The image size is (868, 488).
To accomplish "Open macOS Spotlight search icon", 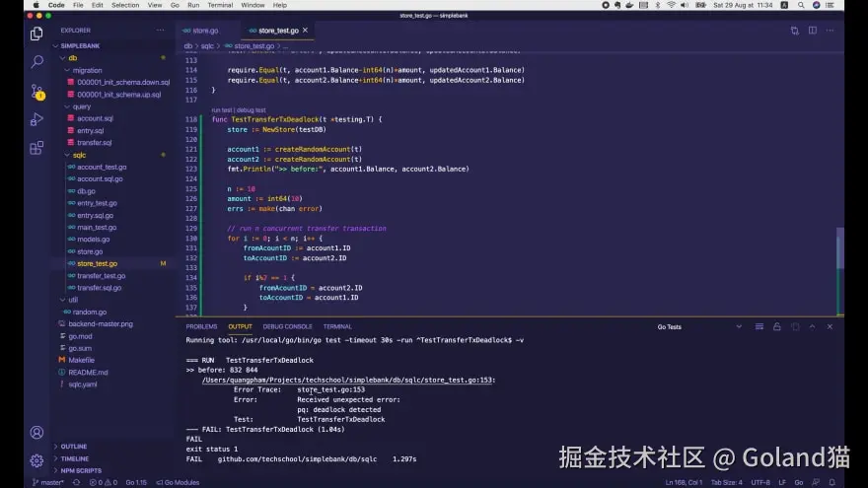I will pos(801,5).
